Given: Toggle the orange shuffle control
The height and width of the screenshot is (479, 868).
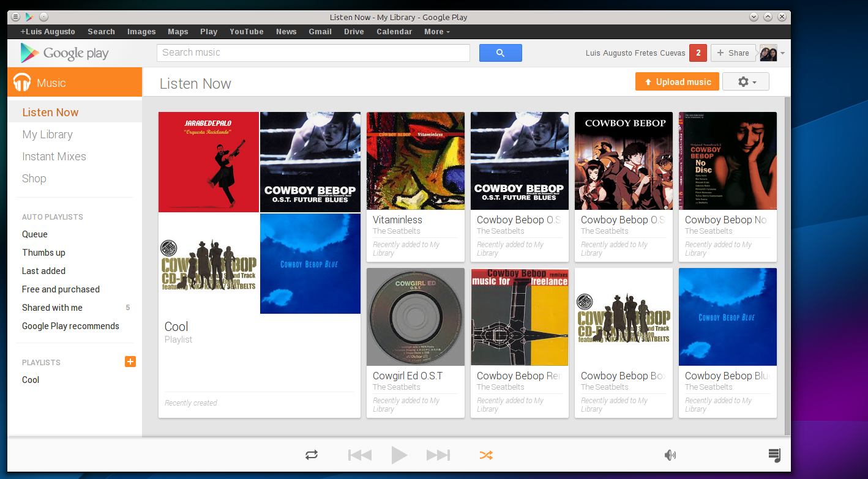Looking at the screenshot, I should pos(486,455).
